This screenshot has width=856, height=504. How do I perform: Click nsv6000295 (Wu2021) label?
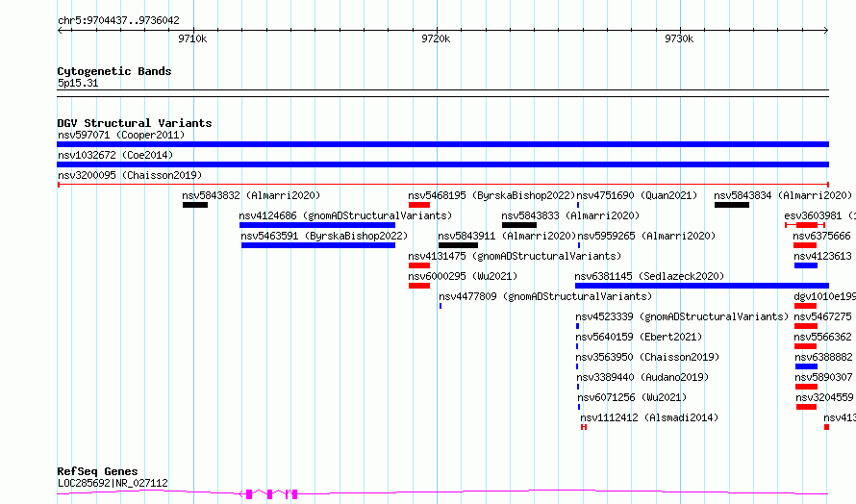point(463,276)
